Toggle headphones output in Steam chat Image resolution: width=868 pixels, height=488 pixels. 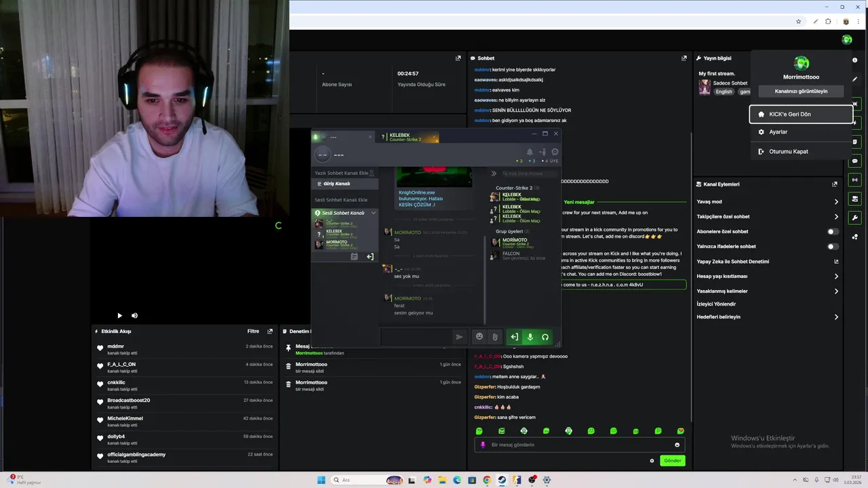545,337
